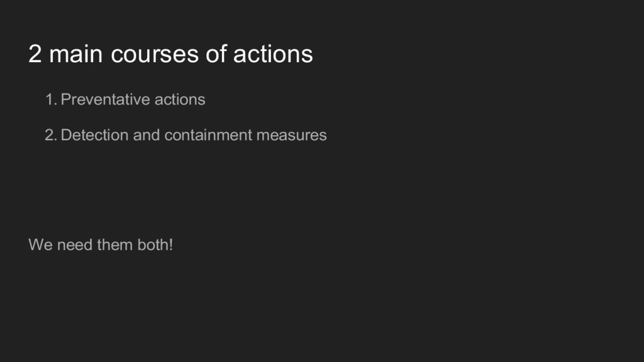Click the word 'courses' in the title
The width and height of the screenshot is (644, 362).
155,54
